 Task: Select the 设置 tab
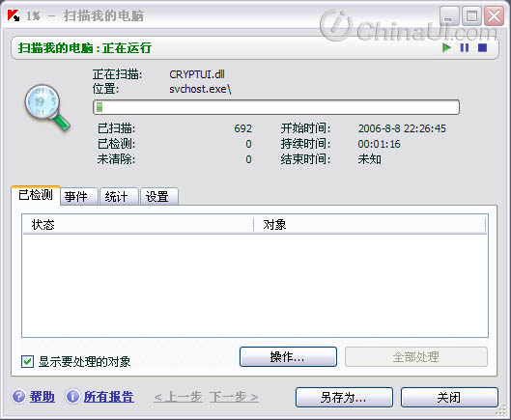click(159, 196)
